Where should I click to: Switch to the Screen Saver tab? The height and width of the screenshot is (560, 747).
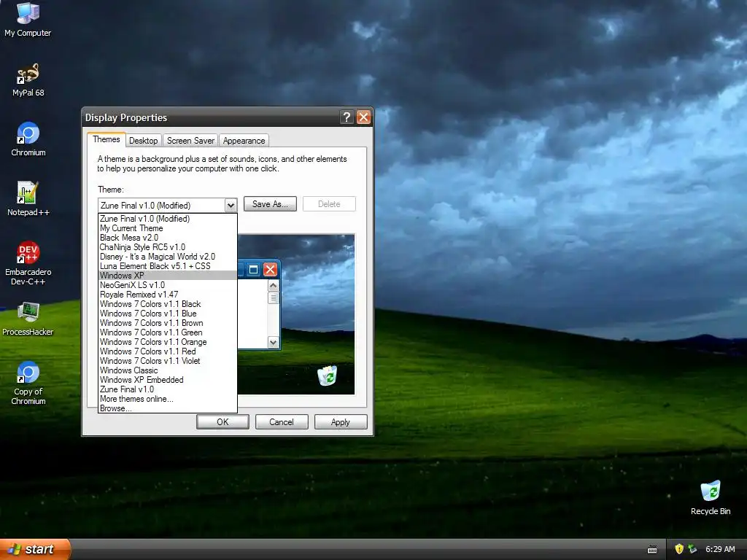[190, 141]
